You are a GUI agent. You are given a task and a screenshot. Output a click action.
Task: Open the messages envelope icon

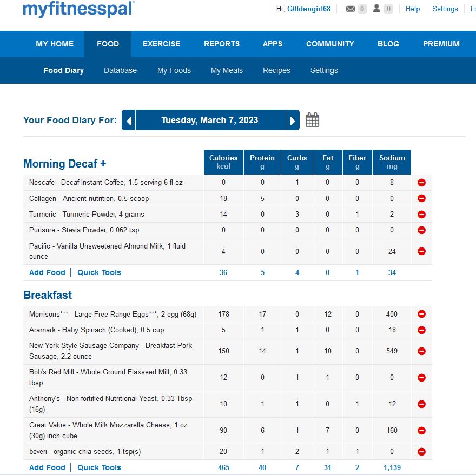(351, 9)
